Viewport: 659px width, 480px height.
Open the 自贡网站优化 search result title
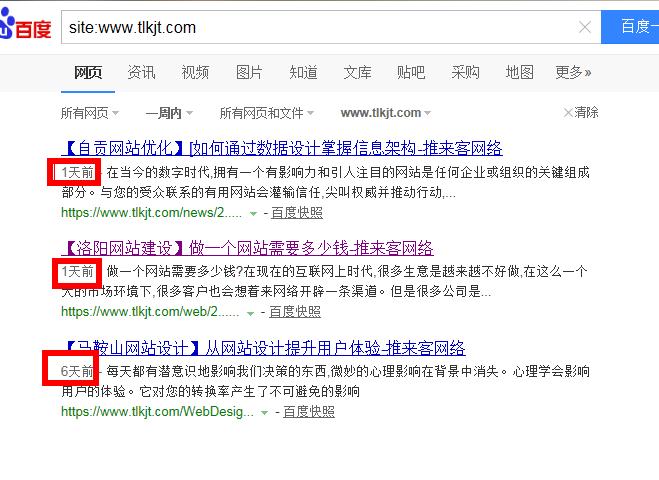tap(281, 149)
